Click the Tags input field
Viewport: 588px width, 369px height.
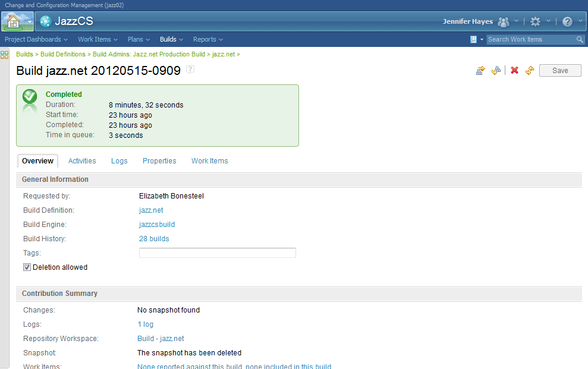coord(218,253)
